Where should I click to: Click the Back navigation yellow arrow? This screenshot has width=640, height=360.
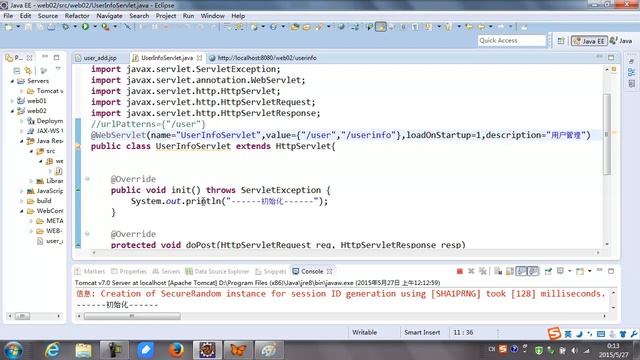click(481, 27)
